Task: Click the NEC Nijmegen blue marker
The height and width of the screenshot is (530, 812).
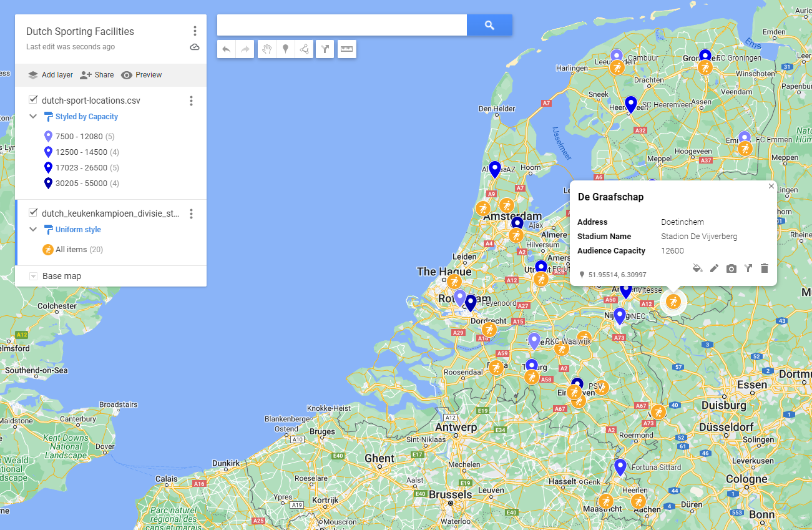Action: click(x=620, y=316)
